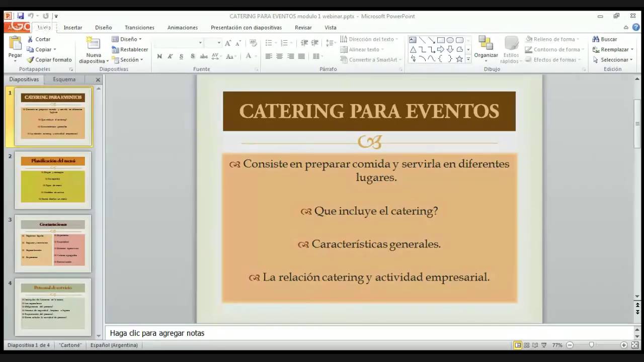Click zoom in plus button

[x=624, y=345]
